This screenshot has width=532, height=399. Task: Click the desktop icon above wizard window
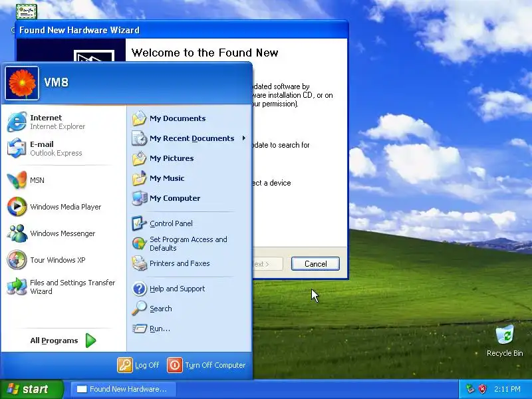tap(27, 11)
